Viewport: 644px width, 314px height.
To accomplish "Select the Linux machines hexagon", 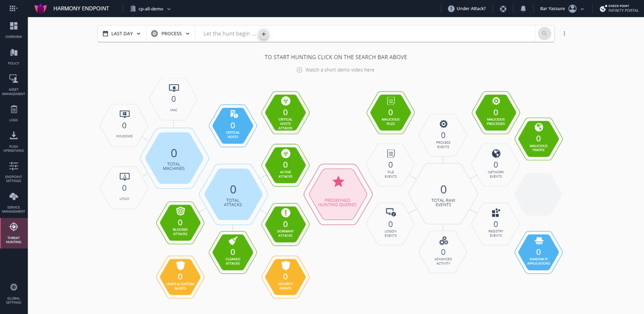I will tap(124, 188).
